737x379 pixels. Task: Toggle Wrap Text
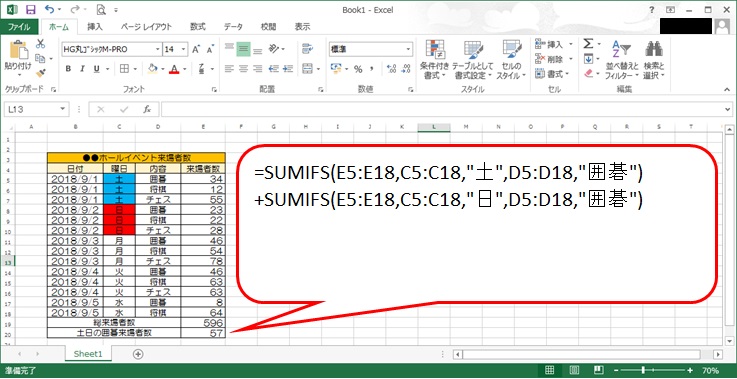307,48
